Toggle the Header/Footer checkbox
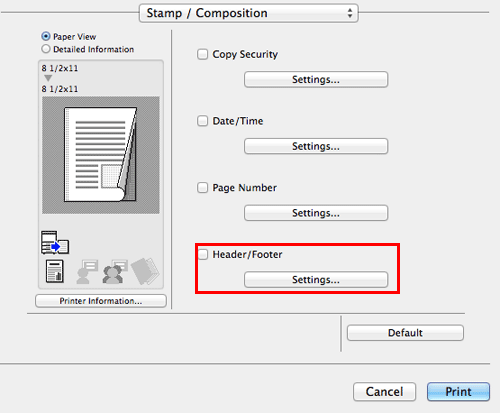 point(203,254)
